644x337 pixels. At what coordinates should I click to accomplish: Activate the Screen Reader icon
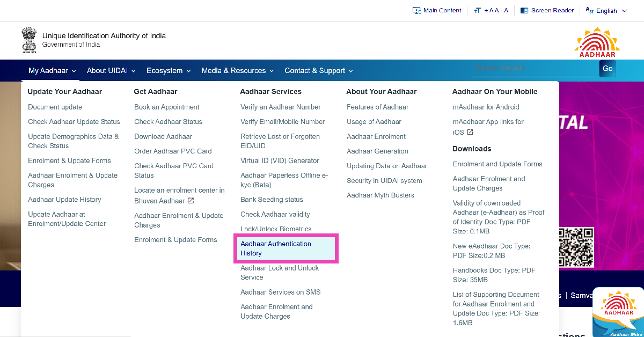[524, 11]
